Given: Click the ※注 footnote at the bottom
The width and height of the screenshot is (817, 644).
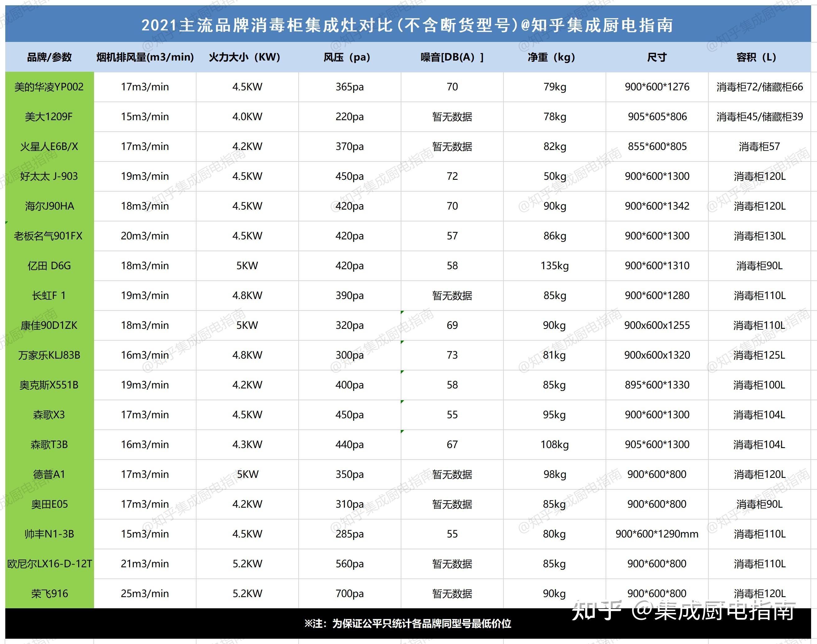Looking at the screenshot, I should point(408,624).
